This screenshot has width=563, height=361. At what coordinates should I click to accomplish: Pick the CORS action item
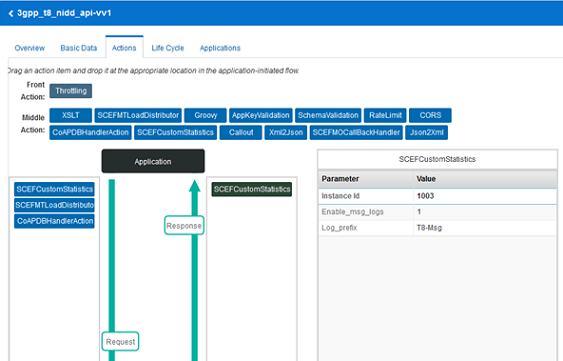tap(431, 115)
